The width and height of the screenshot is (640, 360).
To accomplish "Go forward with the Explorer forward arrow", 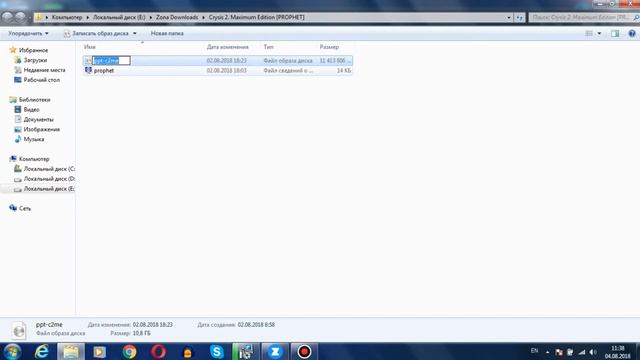I will [20, 17].
